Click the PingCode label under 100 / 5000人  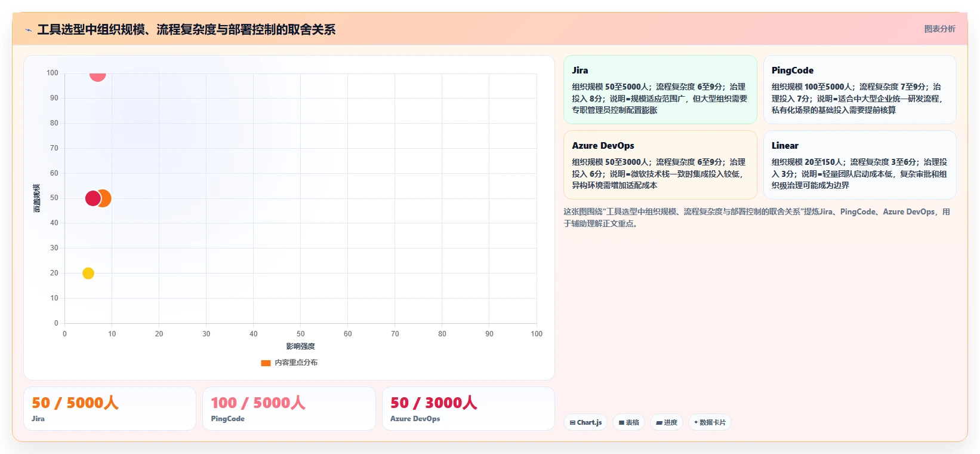(x=227, y=419)
